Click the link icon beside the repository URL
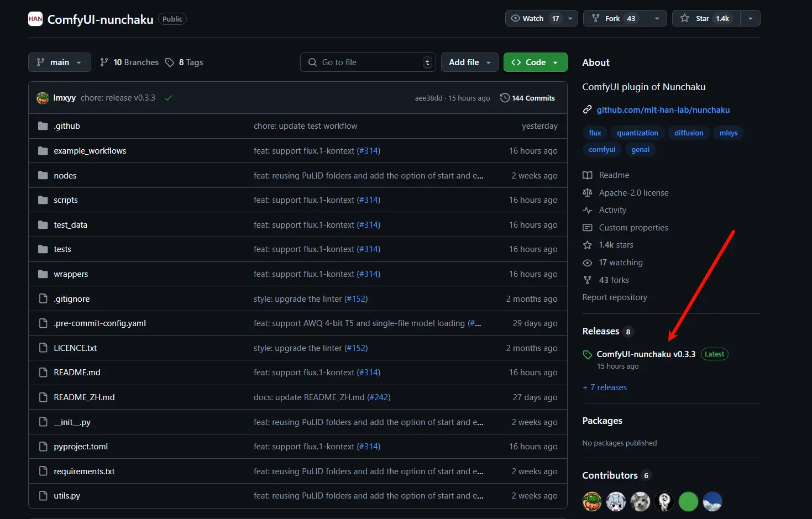Screen dimensions: 812x519 pyautogui.click(x=587, y=109)
